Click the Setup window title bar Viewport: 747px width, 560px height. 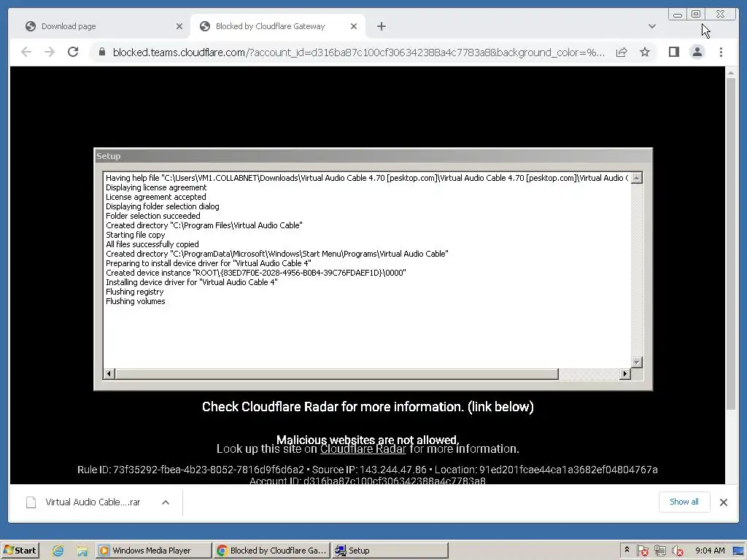(x=373, y=156)
